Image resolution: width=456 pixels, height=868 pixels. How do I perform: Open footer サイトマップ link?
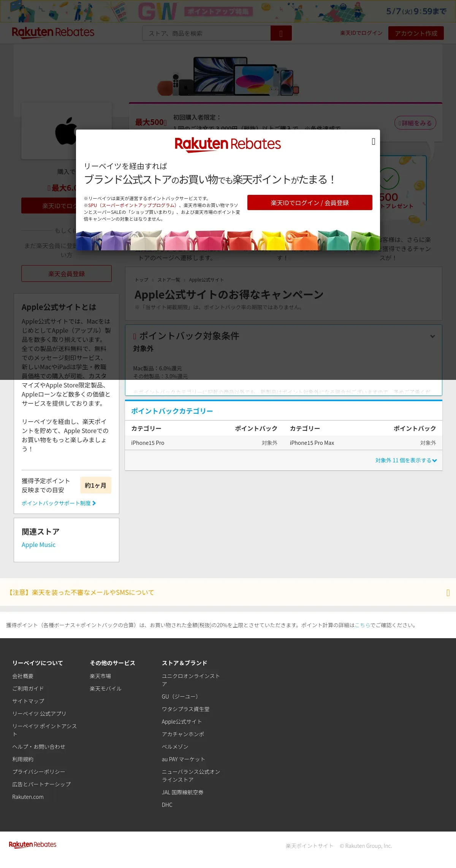28,701
